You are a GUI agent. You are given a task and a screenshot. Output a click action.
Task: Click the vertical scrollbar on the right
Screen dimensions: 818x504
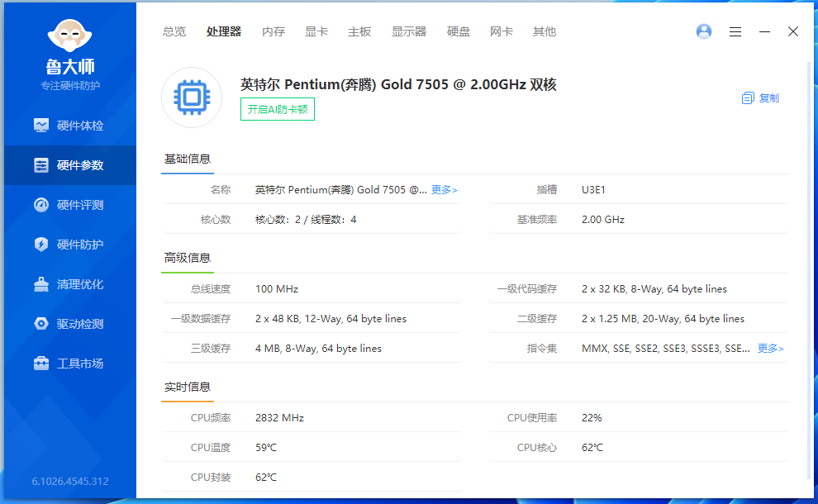coord(809,271)
